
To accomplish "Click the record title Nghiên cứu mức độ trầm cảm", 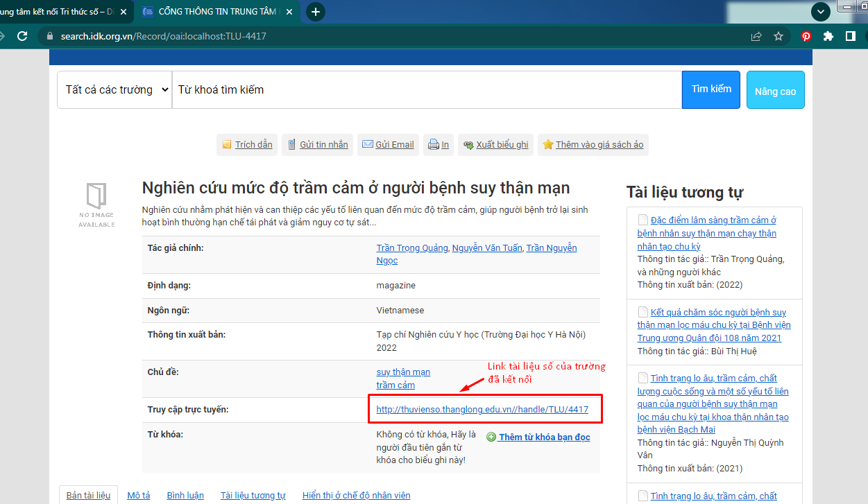I will (x=356, y=187).
